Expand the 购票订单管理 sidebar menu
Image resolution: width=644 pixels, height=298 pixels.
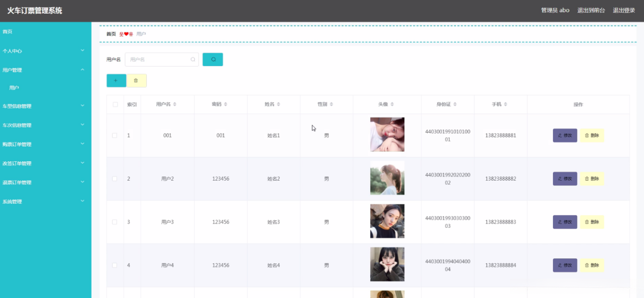coord(46,144)
